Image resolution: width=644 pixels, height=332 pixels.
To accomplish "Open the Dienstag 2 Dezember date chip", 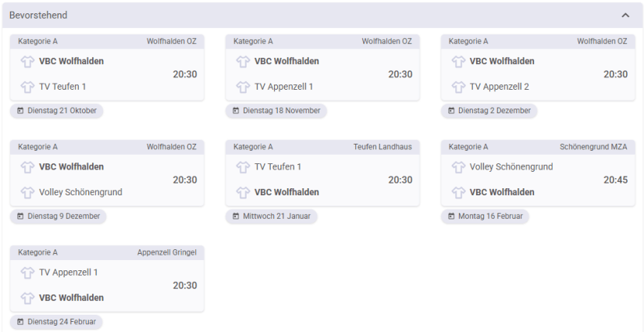I will (489, 111).
